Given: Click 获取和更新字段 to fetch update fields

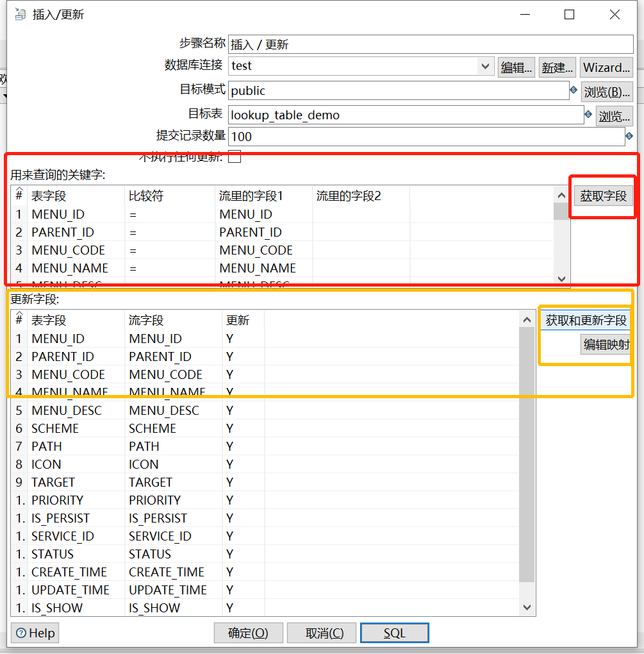Looking at the screenshot, I should click(x=584, y=320).
